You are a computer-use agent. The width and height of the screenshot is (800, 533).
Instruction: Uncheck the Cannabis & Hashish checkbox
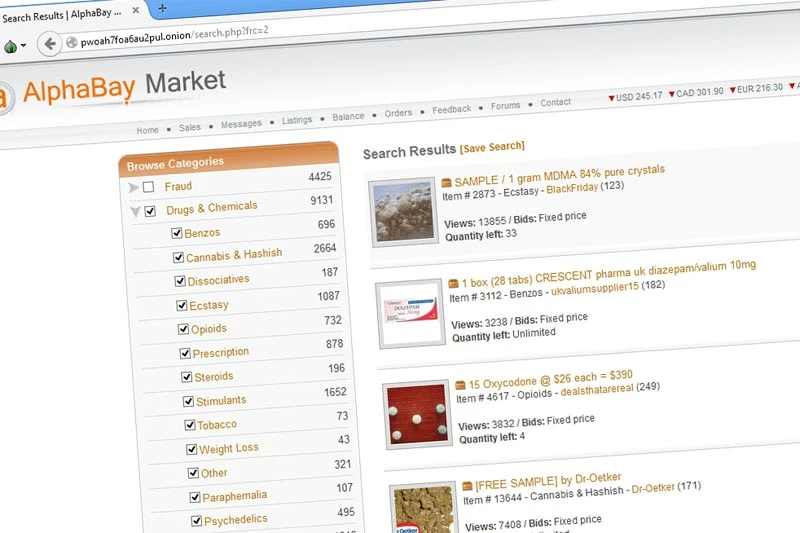178,257
